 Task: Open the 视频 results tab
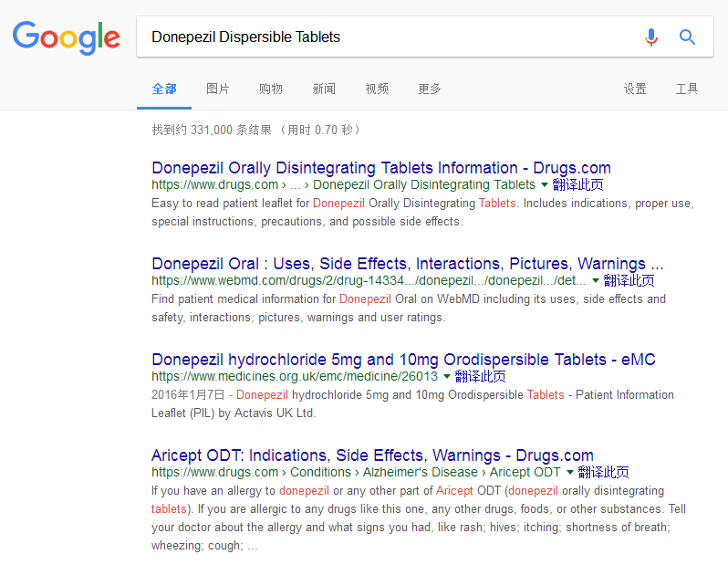pos(377,89)
